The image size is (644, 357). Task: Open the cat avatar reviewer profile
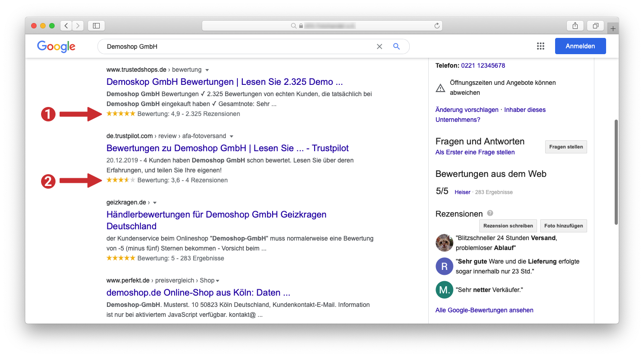point(444,243)
